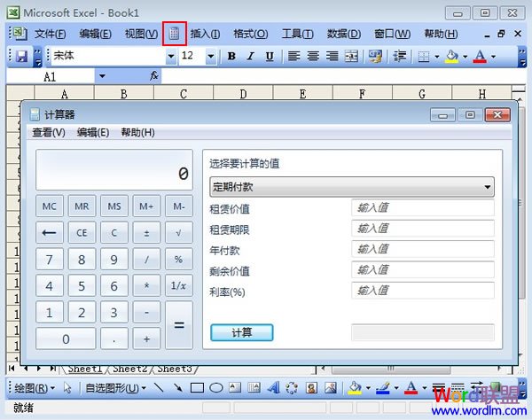Screen dimensions: 532x420
Task: Switch to the Sheet2 tab
Action: (x=130, y=369)
